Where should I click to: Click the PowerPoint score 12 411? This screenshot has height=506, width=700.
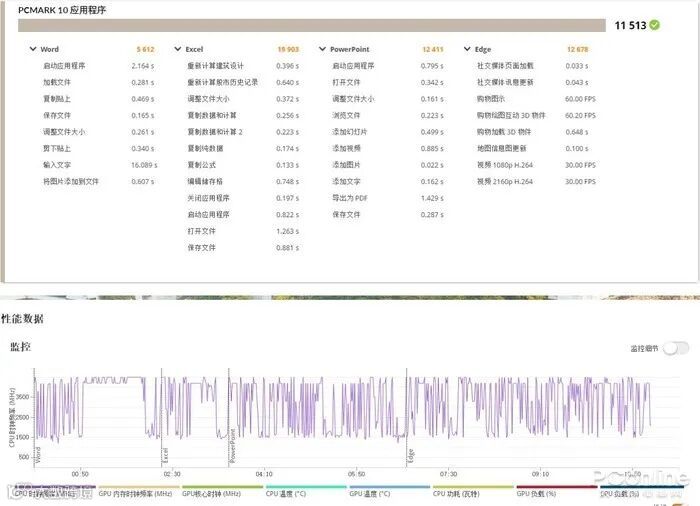pos(433,49)
